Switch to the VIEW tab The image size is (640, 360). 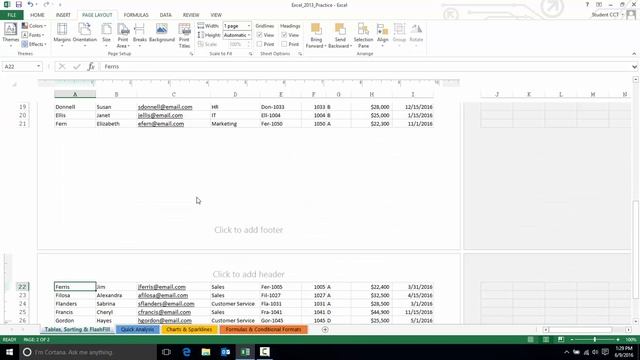pyautogui.click(x=216, y=15)
